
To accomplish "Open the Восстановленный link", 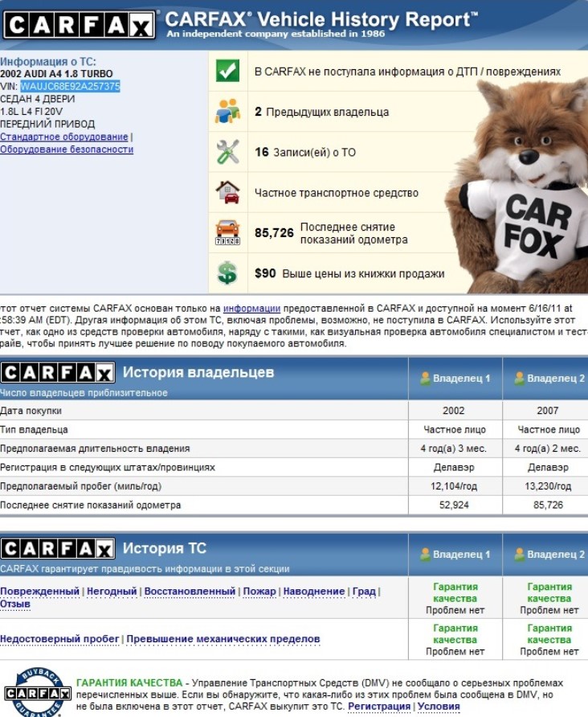I will coord(190,591).
